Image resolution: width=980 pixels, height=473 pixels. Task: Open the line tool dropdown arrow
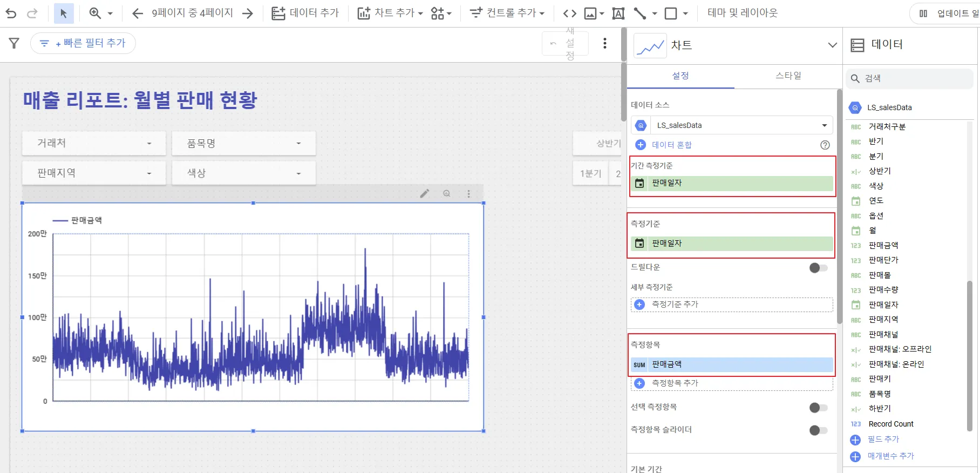655,13
